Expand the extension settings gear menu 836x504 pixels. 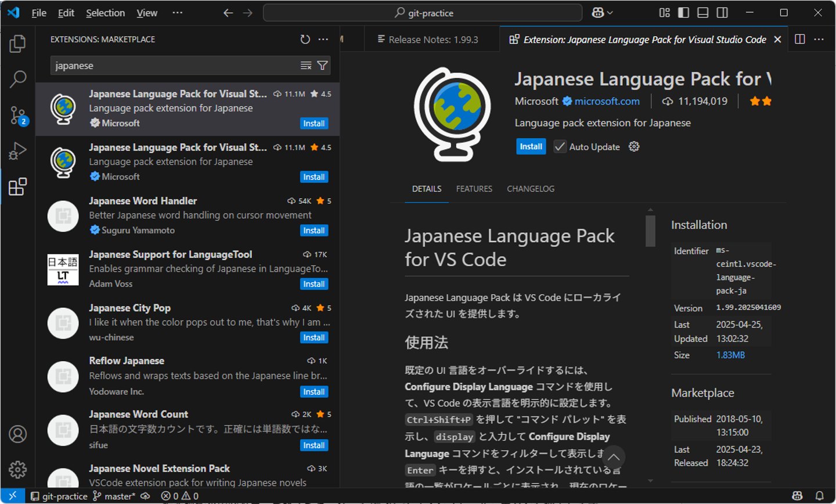(x=634, y=147)
